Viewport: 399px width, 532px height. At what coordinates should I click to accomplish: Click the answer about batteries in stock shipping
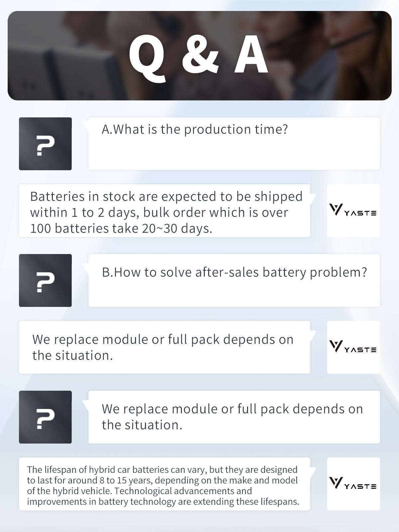click(165, 210)
